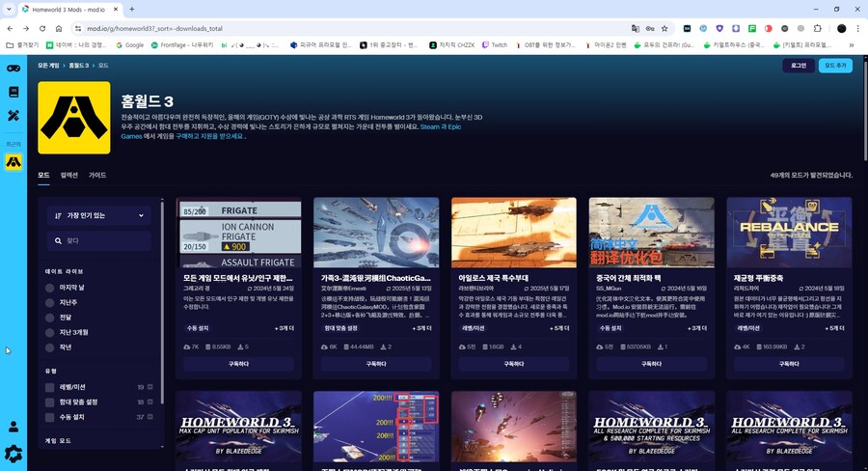This screenshot has width=868, height=471.
Task: Open the Twitch bookmark
Action: 495,45
